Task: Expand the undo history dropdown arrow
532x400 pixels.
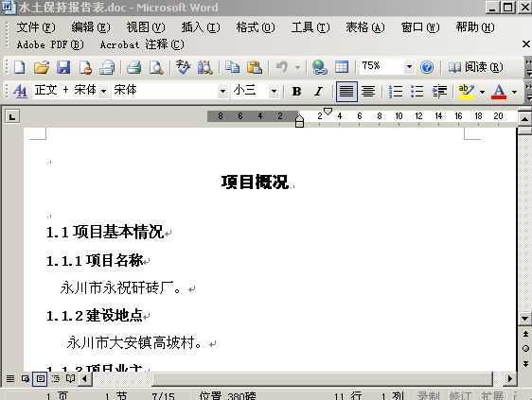Action: [x=297, y=67]
